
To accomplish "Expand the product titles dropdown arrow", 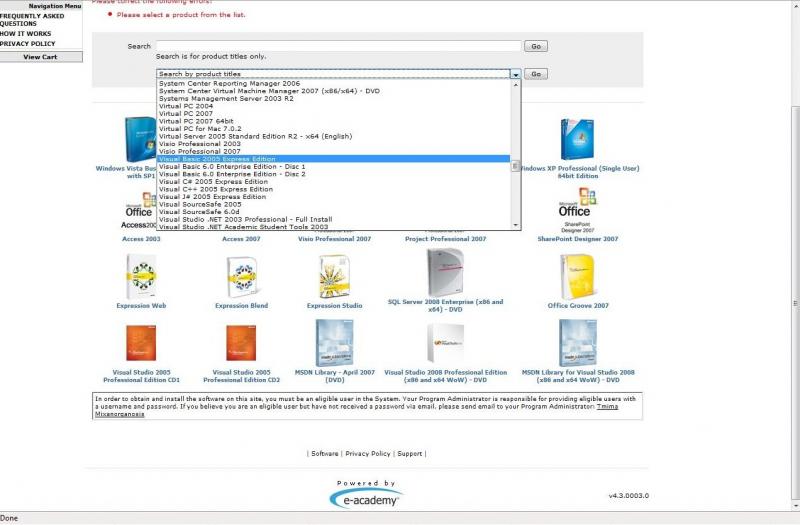I will click(x=515, y=74).
